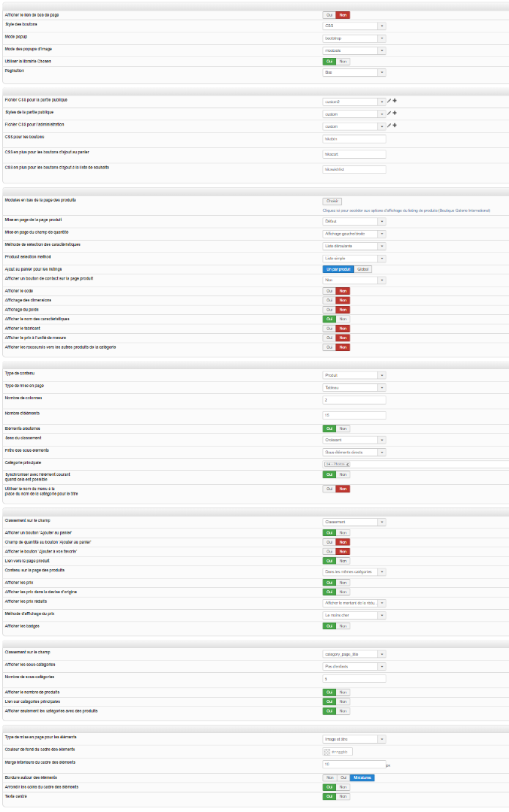The width and height of the screenshot is (509, 812).
Task: Edit the public CSS file with pencil icon
Action: (389, 101)
